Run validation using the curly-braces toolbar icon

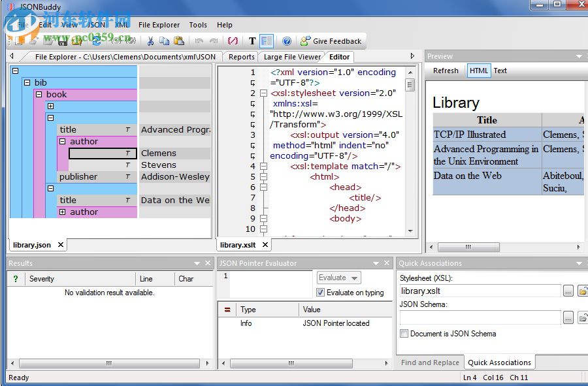click(x=233, y=40)
